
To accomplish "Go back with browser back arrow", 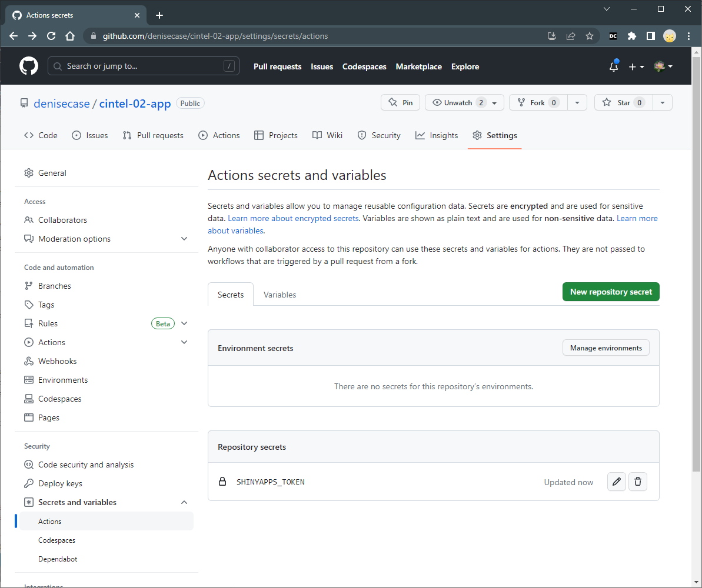I will [14, 36].
